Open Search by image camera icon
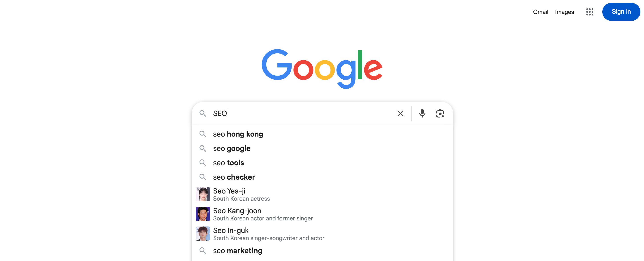 click(440, 113)
